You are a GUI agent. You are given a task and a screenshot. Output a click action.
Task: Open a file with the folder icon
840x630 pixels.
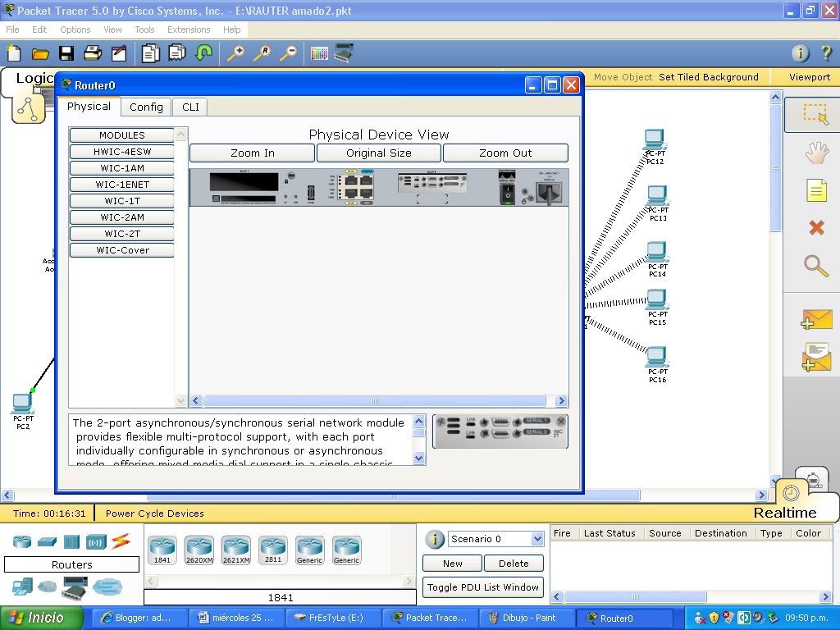[x=39, y=53]
